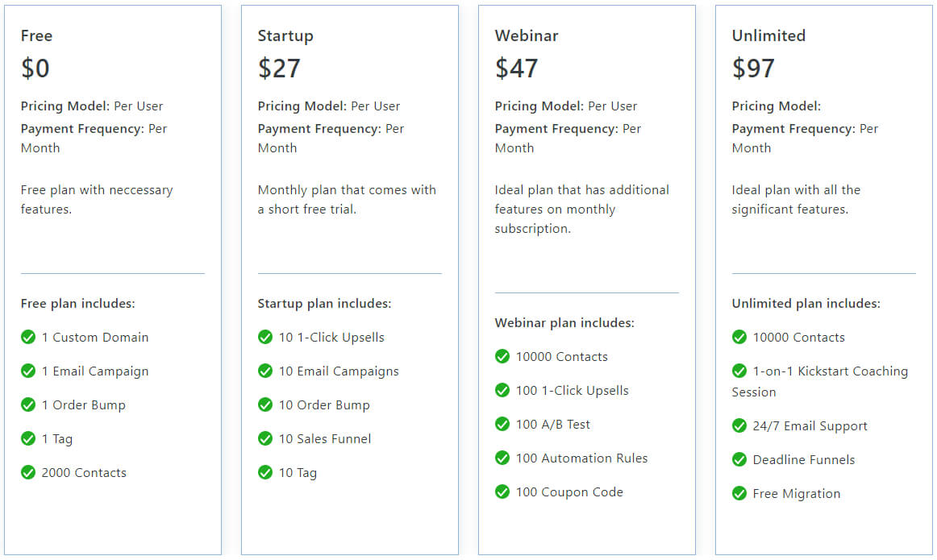
Task: Toggle the check beside 1 Email Campaign
Action: 28,371
